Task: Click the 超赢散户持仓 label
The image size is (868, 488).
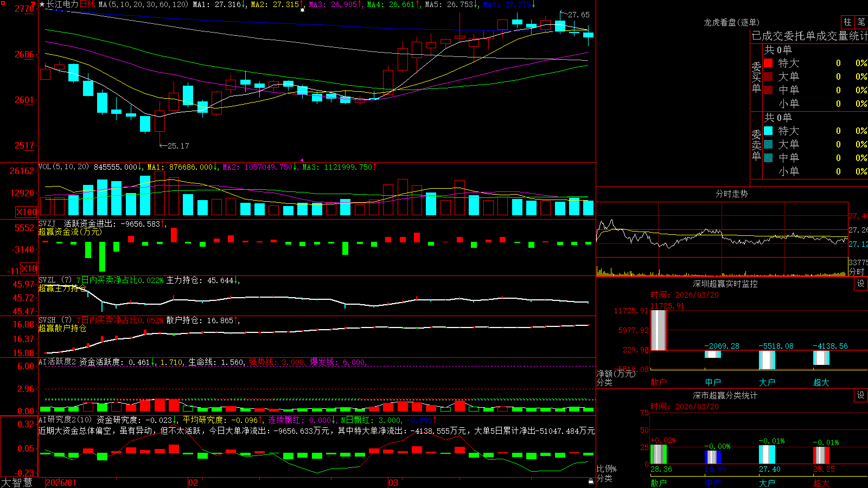Action: click(x=62, y=328)
